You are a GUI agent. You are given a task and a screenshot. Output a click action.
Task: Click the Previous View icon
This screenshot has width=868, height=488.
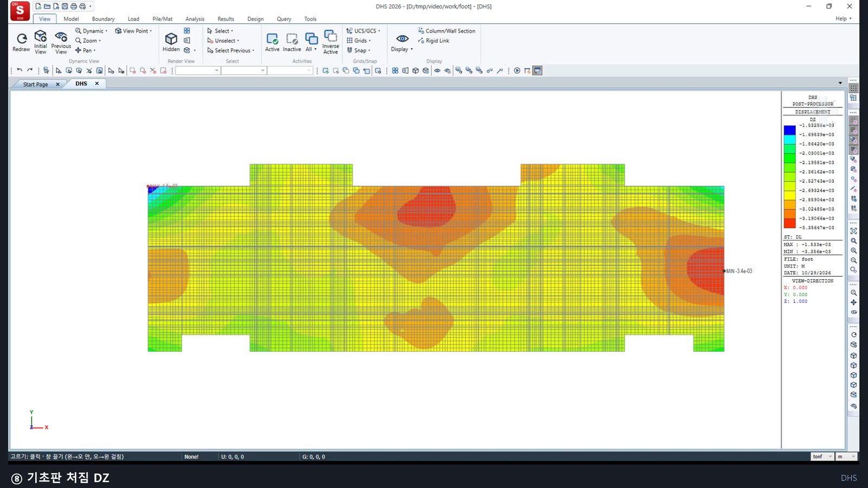(61, 36)
